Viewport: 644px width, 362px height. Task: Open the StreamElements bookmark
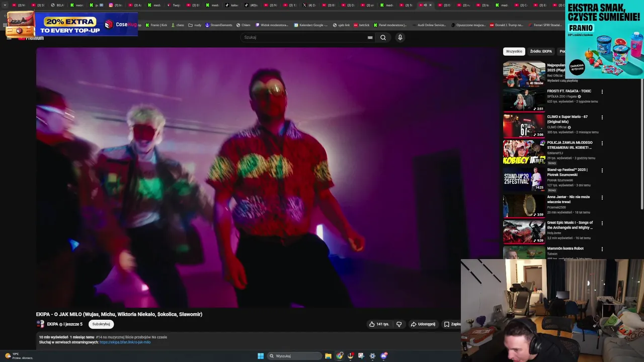(219, 25)
